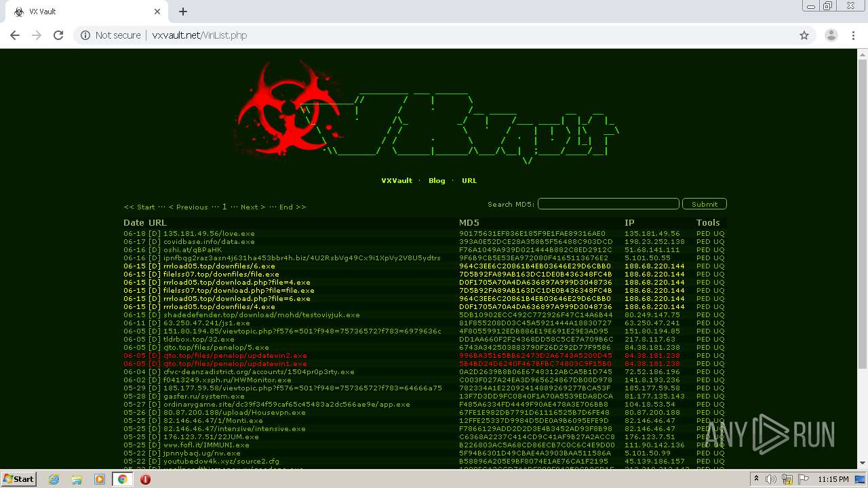Open the URL navigation link
The image size is (868, 488).
[469, 180]
